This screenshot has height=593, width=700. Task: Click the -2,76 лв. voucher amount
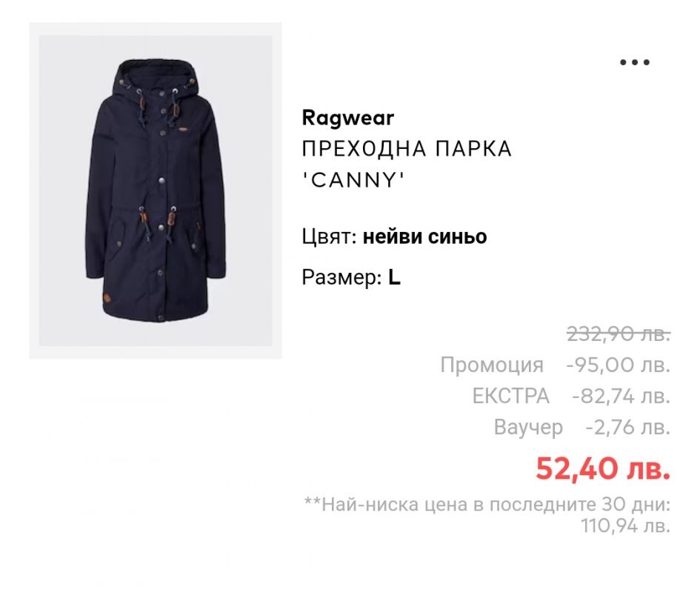pos(628,427)
